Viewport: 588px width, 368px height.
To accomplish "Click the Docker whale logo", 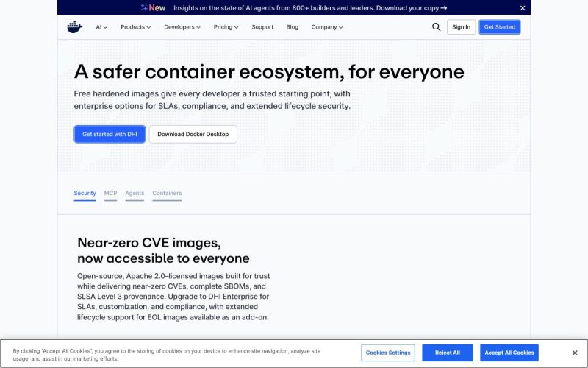I will [x=75, y=27].
